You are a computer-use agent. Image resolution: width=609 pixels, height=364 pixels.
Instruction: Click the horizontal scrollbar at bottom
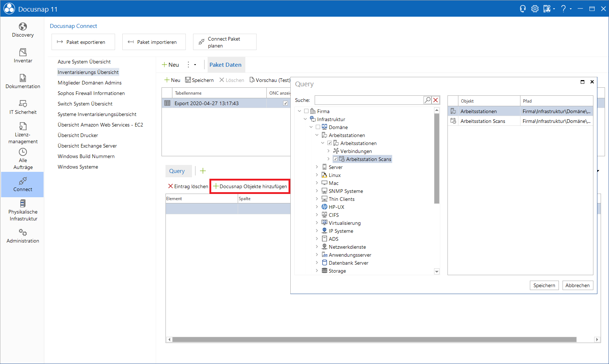(x=374, y=340)
